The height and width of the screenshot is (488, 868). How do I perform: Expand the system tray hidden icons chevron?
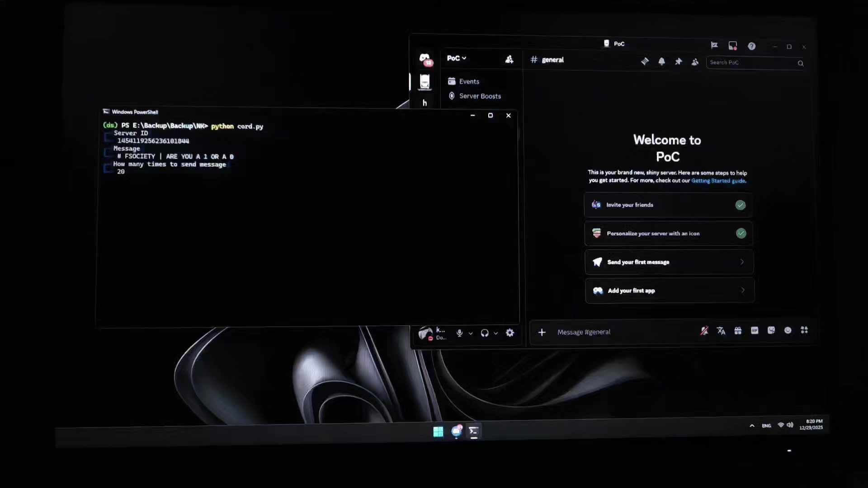click(x=752, y=426)
